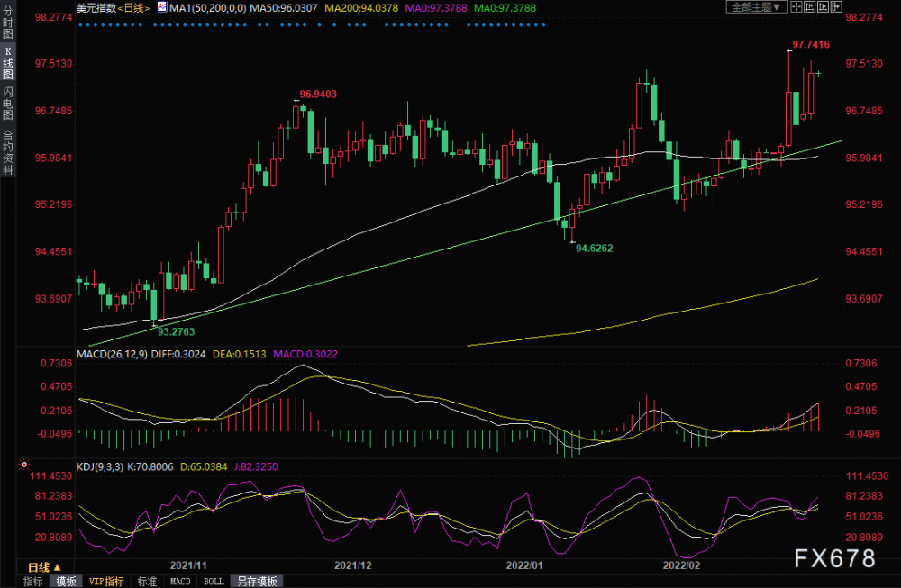Click the 2022/01 date marker

point(524,565)
